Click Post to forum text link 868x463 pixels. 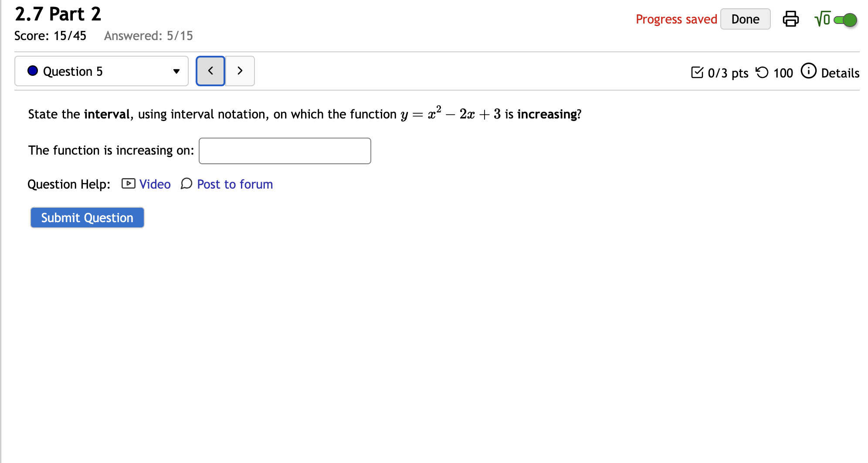tap(234, 184)
